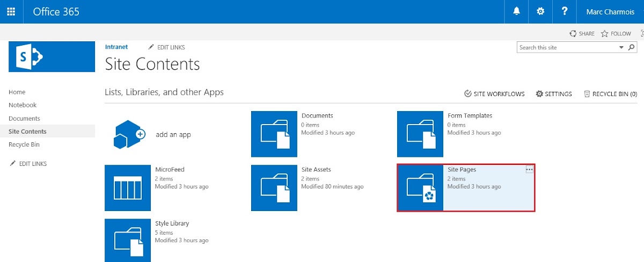This screenshot has width=644, height=262.
Task: Open the MicroFeed list tile icon
Action: pyautogui.click(x=128, y=188)
